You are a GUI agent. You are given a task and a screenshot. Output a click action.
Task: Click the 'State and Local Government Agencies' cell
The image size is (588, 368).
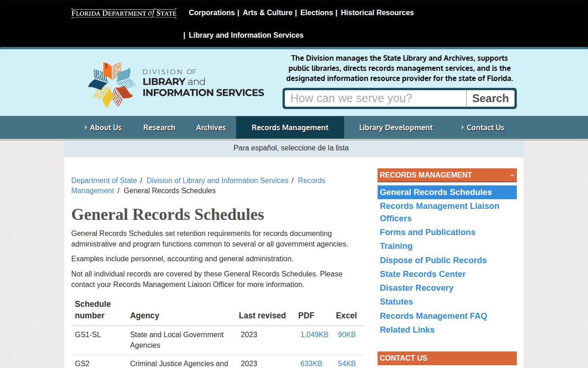[181, 340]
